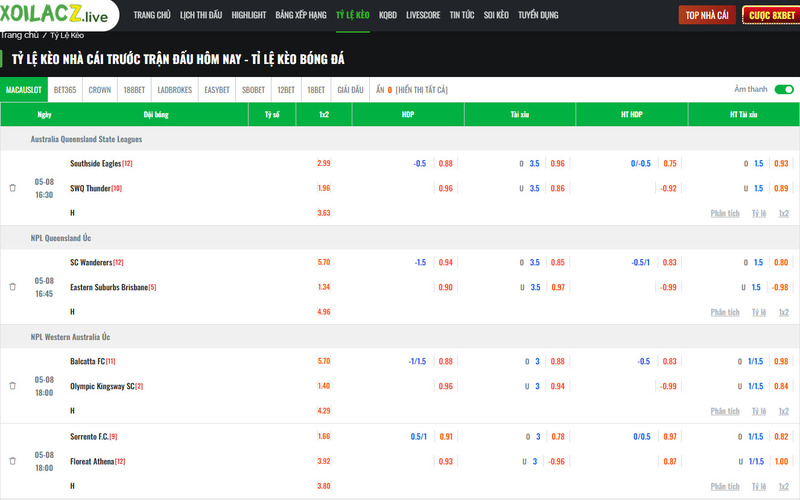Click the 1x2 column header
Viewport: 800px width, 500px height.
coord(323,115)
